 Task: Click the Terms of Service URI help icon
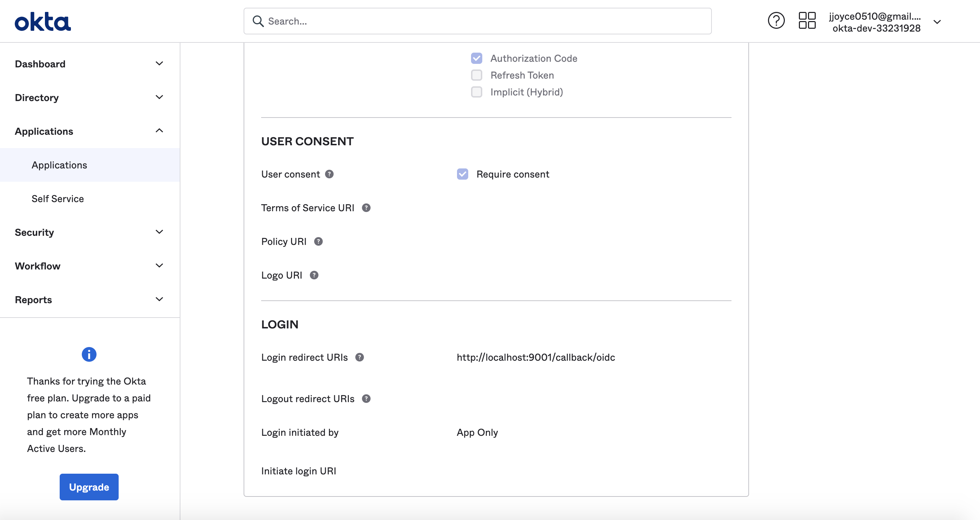click(x=366, y=207)
